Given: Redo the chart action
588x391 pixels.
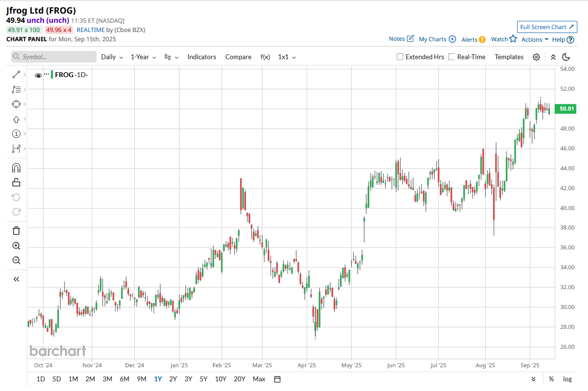Looking at the screenshot, I should [16, 212].
